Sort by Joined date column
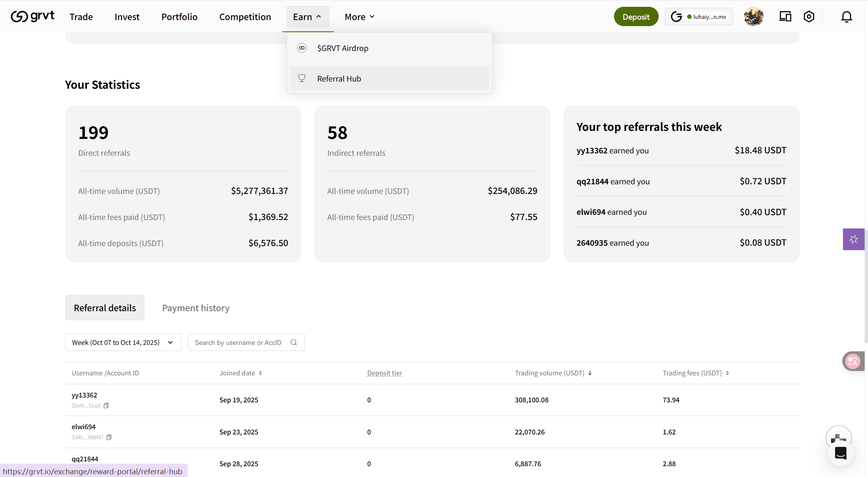Viewport: 868px width, 477px height. tap(260, 373)
